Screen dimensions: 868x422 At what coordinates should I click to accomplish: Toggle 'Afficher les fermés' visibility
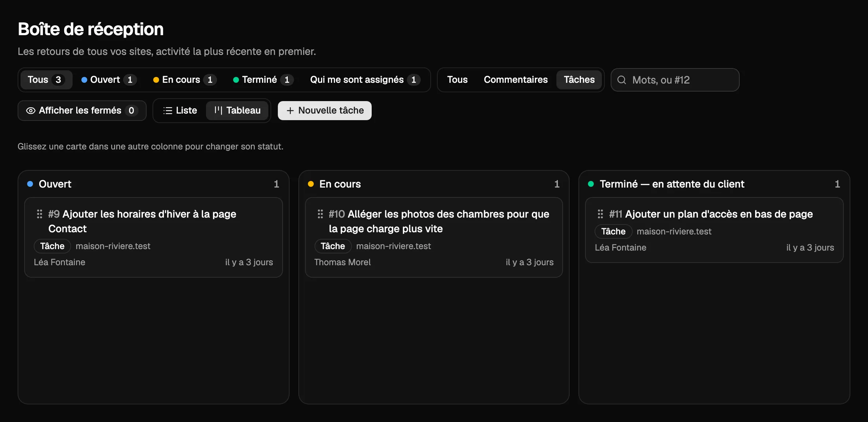tap(82, 111)
